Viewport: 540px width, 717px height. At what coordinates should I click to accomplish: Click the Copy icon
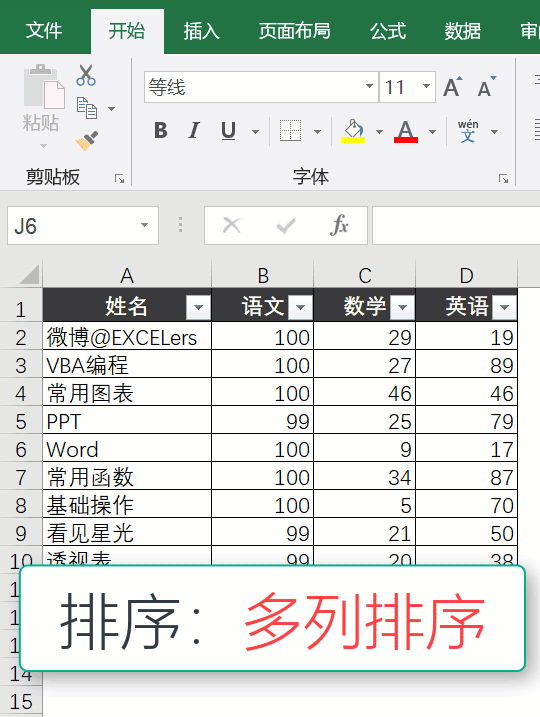(x=86, y=108)
